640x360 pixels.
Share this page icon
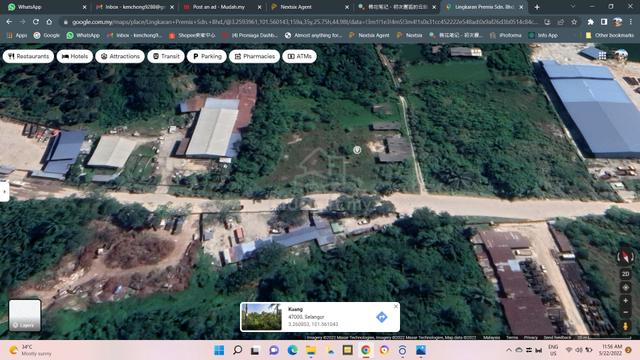pos(561,22)
